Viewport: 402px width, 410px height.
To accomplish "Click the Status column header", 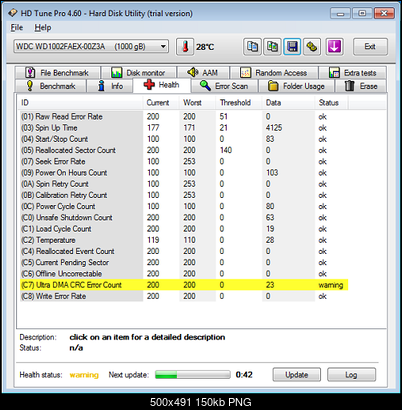I will [x=332, y=103].
